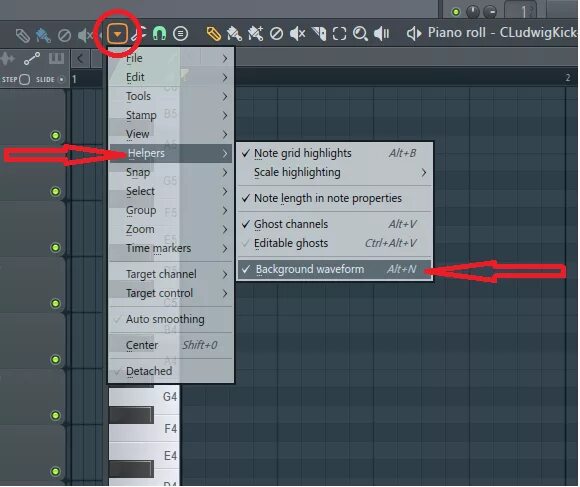Select the Paint brush tool beside yellow pencil

234,34
